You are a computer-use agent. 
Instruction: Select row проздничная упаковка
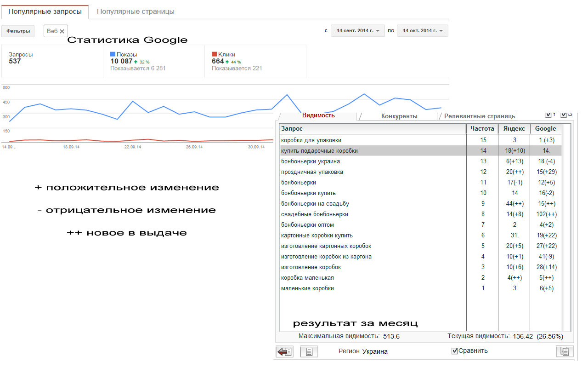pos(421,172)
